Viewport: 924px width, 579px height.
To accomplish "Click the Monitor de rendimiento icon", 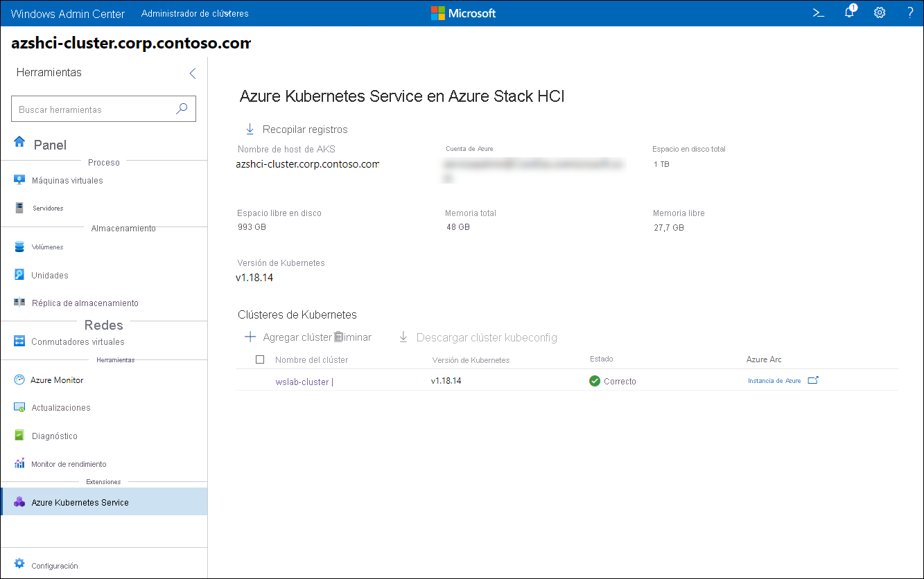I will pyautogui.click(x=19, y=463).
